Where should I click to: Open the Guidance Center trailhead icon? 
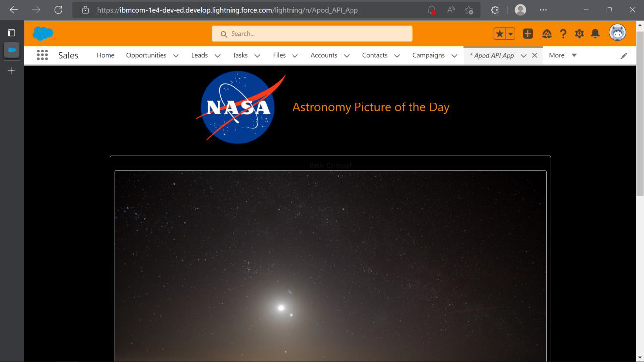[x=547, y=33]
